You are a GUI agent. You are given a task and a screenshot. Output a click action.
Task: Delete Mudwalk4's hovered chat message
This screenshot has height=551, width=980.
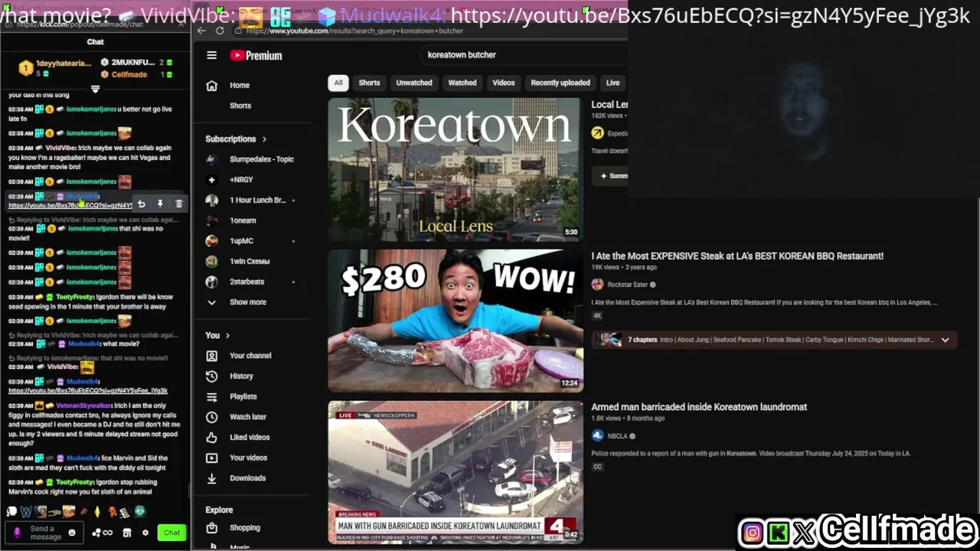(x=179, y=204)
